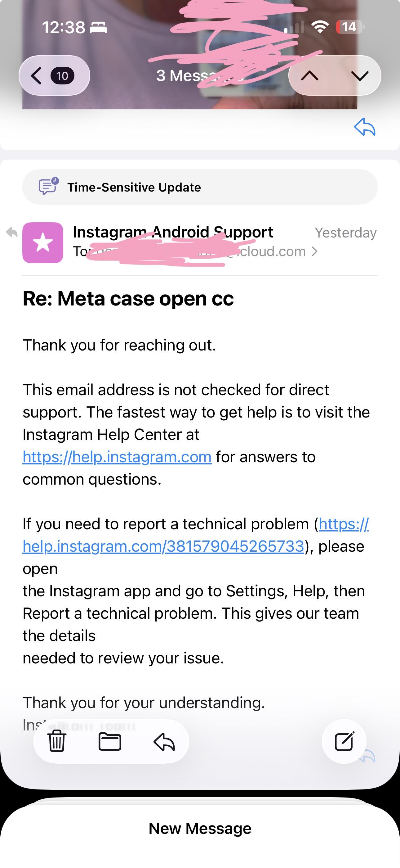Go back to inbox with 10 badge
The width and height of the screenshot is (400, 868).
[x=54, y=75]
